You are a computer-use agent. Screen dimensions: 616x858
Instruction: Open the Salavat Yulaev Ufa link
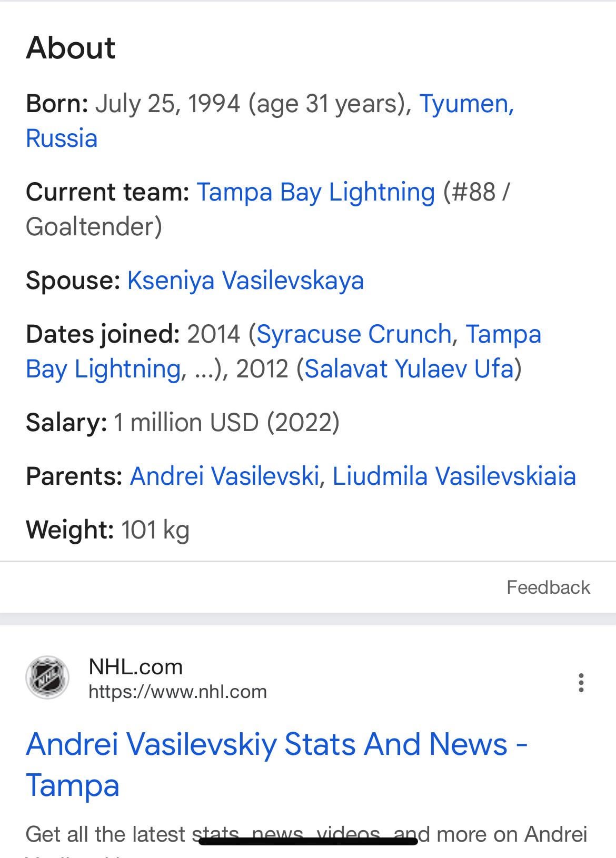409,369
